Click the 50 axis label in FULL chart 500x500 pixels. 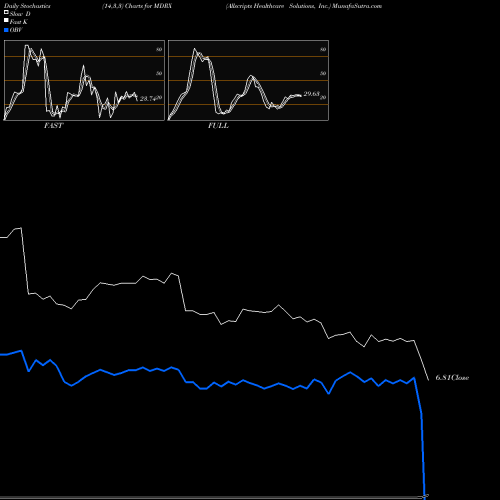point(323,73)
